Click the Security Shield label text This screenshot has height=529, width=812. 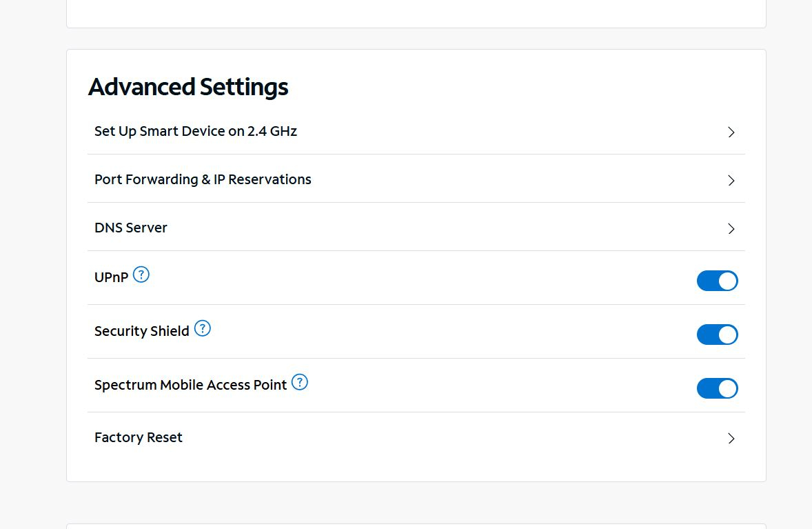tap(142, 331)
